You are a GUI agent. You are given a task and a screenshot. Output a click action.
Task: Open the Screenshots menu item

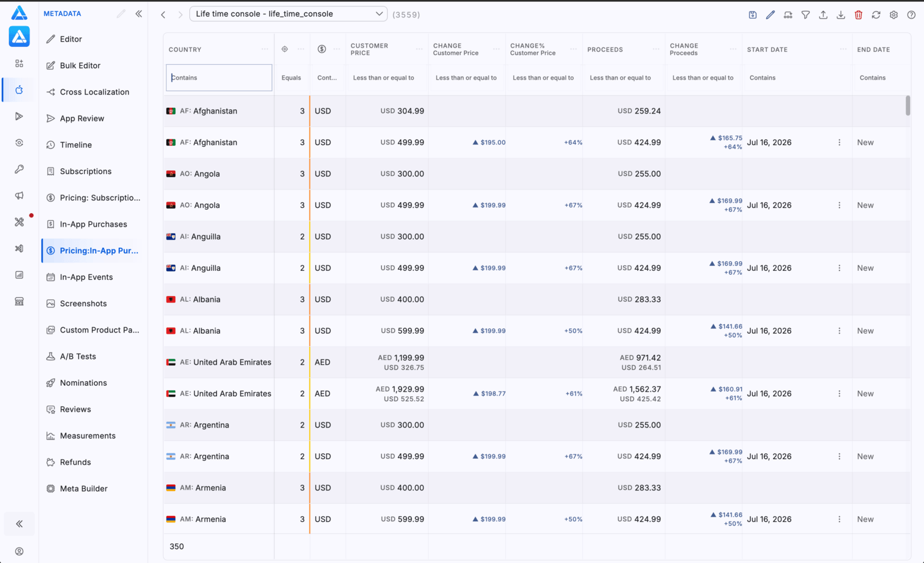coord(83,304)
